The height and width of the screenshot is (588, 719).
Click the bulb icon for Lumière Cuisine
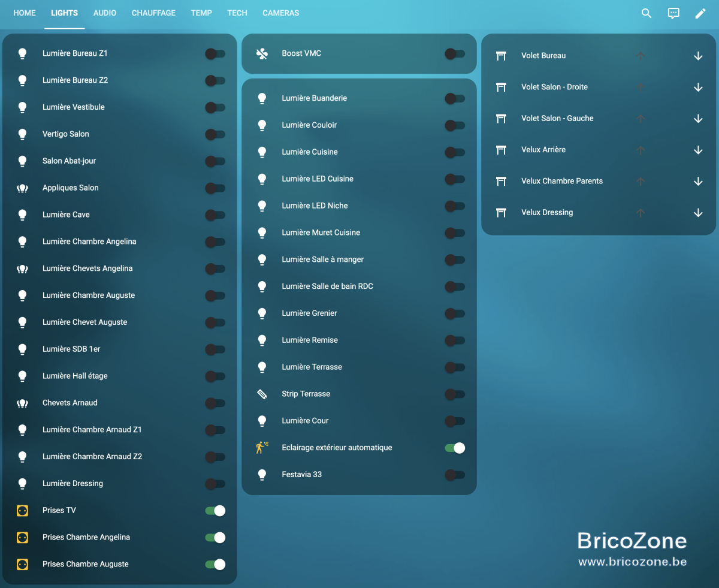(x=262, y=152)
